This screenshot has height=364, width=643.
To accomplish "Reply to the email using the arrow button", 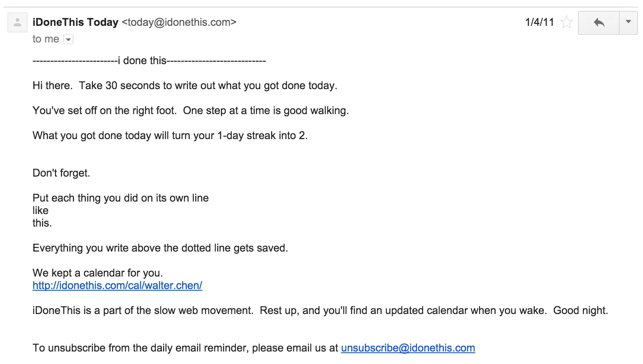I will 599,22.
